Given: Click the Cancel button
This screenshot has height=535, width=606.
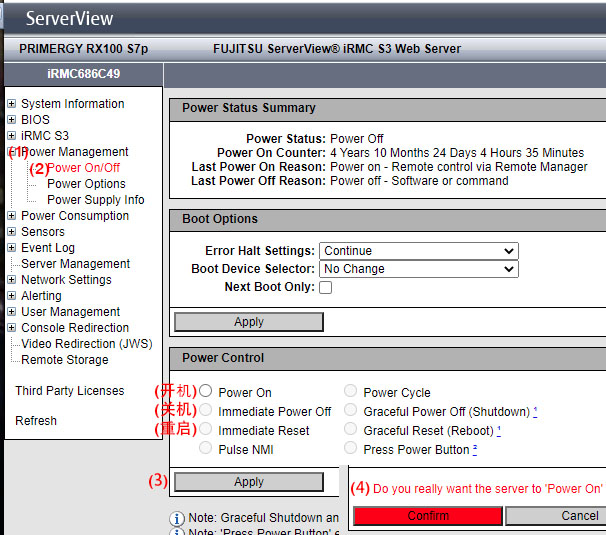Looking at the screenshot, I should tap(557, 516).
